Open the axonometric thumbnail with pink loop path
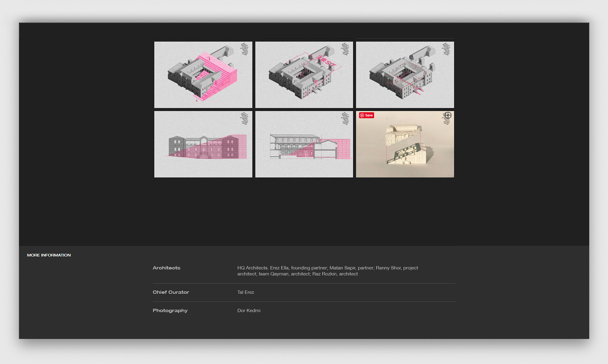 tap(405, 75)
